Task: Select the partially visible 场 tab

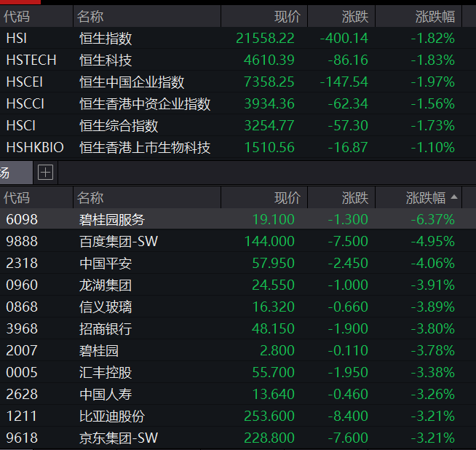Action: pos(6,173)
